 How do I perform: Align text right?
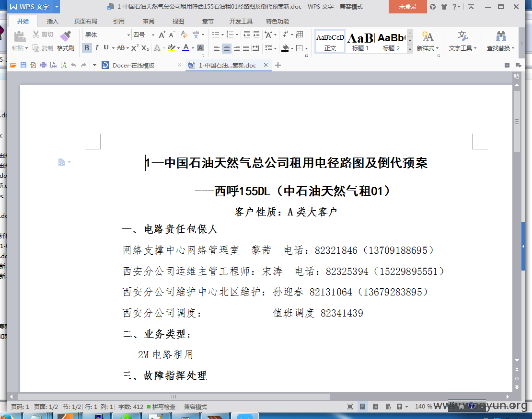pyautogui.click(x=236, y=48)
